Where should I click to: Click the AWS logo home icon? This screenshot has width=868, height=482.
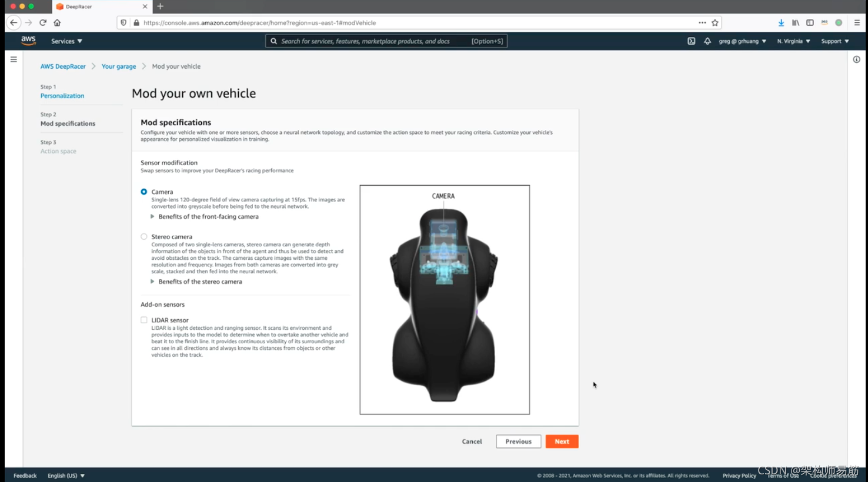[28, 41]
